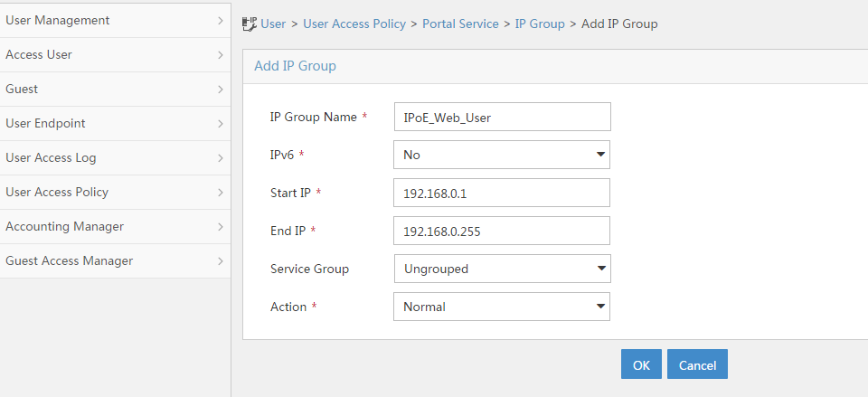Confirm with the OK button
Viewport: 868px width, 397px height.
[641, 364]
